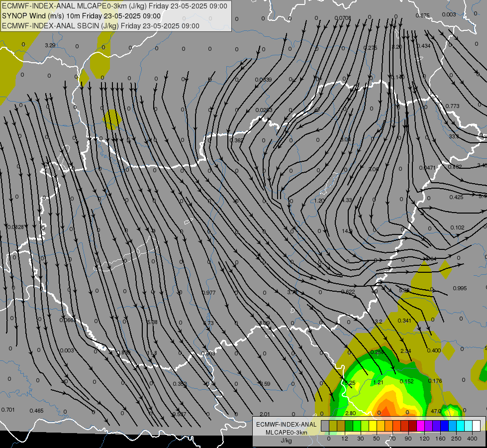Screen dimensions: 487x448
Task: Click the legend tick label 160
Action: (x=440, y=439)
